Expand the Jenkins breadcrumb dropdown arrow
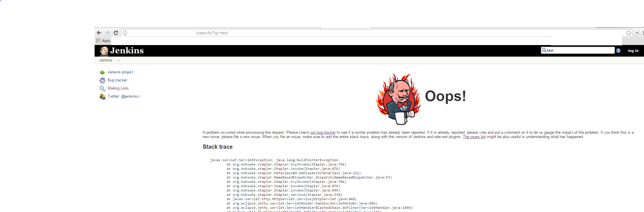 point(119,60)
